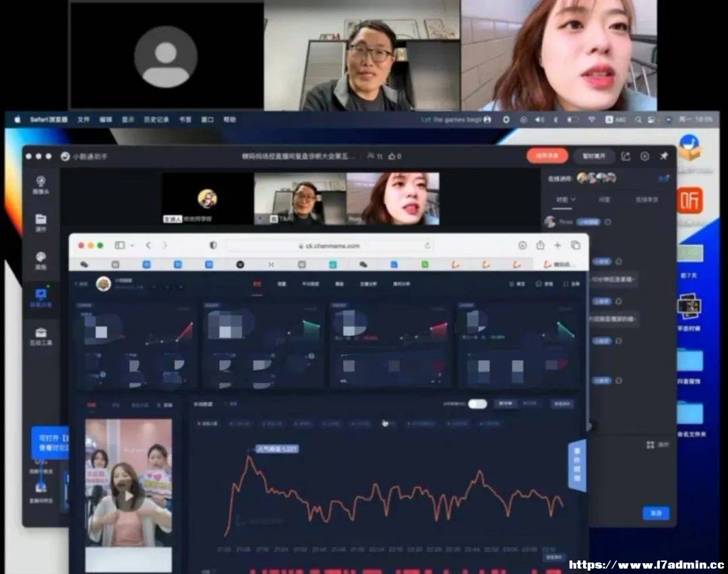This screenshot has width=728, height=574.
Task: Open camera settings in meeting sidebar
Action: pyautogui.click(x=41, y=185)
